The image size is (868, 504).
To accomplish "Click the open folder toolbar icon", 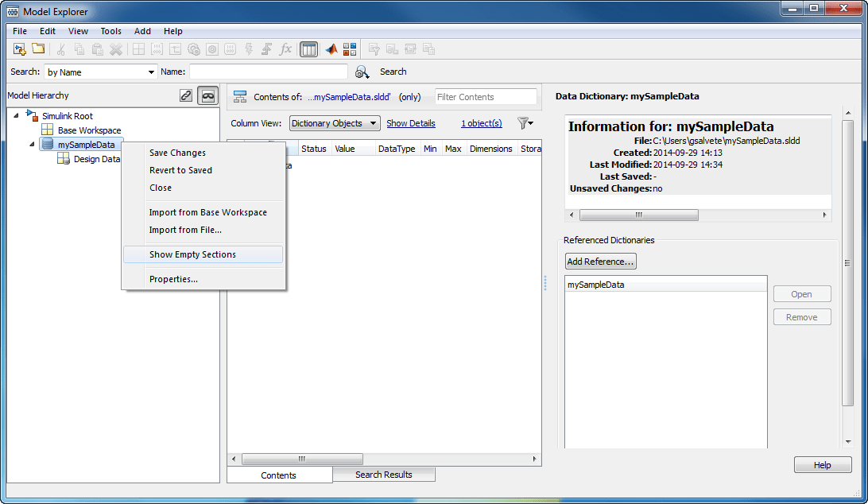I will (x=37, y=49).
